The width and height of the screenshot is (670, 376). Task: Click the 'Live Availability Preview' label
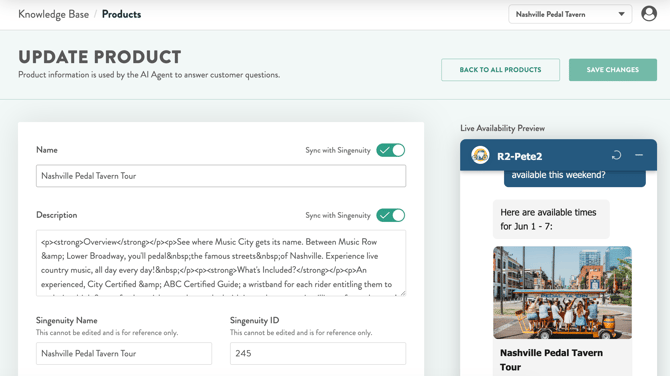click(x=502, y=128)
